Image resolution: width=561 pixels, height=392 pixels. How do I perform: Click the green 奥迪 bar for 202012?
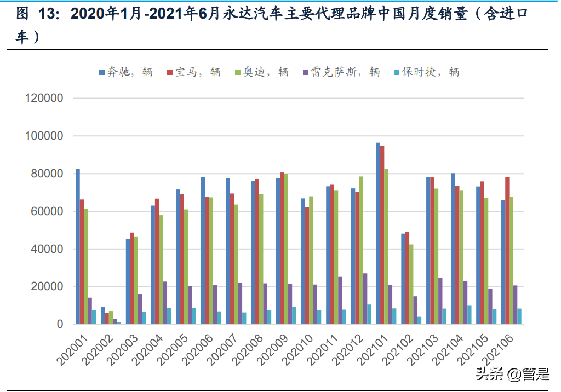(x=362, y=250)
